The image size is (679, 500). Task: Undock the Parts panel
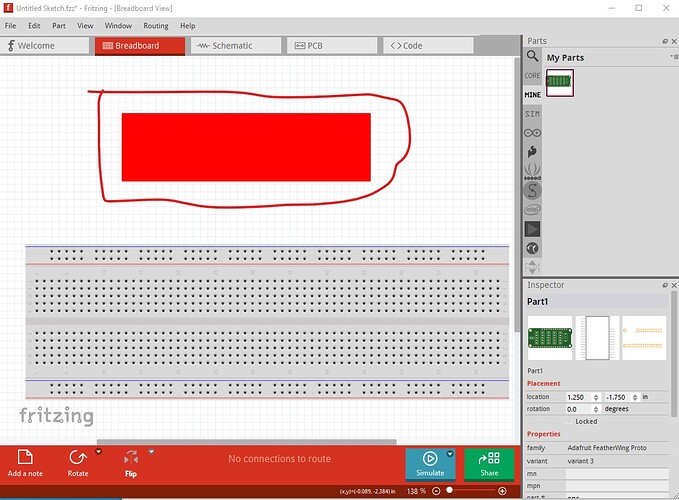tap(665, 41)
